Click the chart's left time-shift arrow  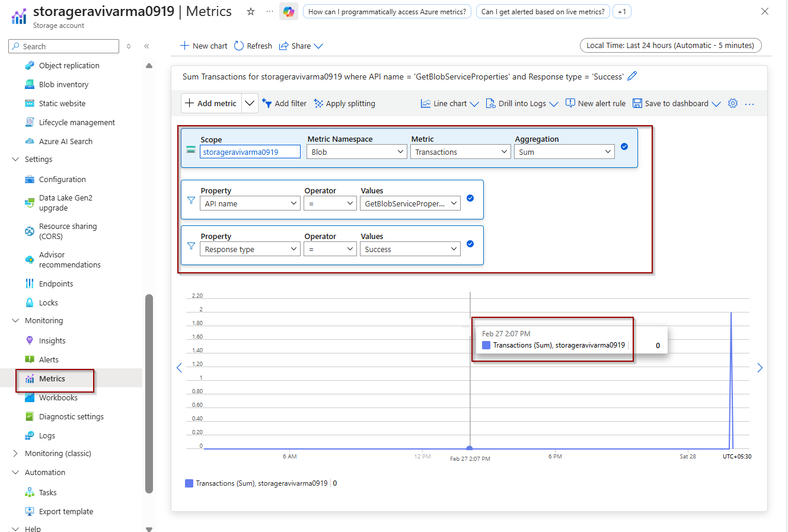click(179, 368)
